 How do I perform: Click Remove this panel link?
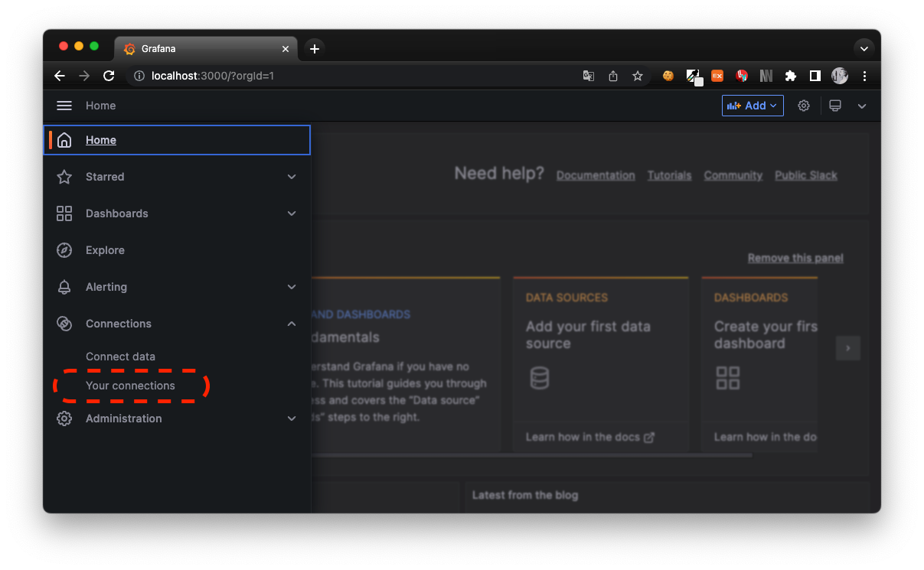pos(795,258)
